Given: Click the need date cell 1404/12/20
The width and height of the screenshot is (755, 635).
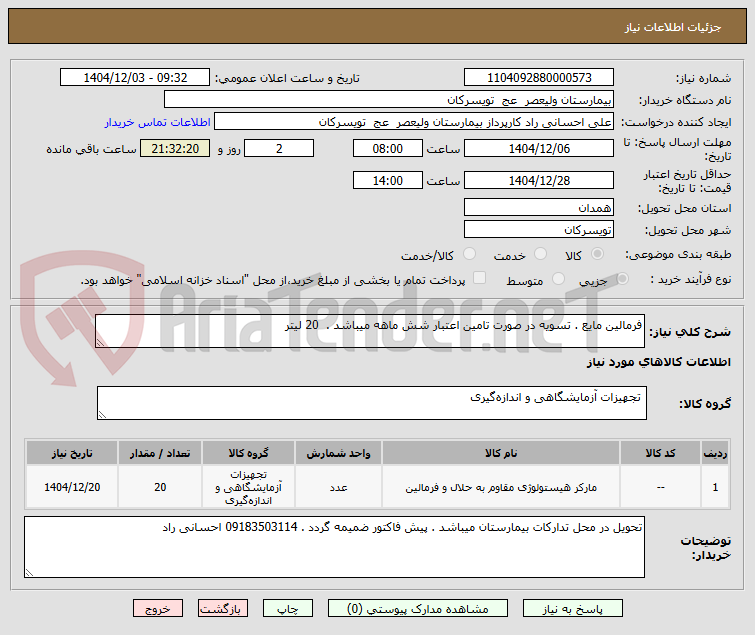Looking at the screenshot, I should tap(72, 487).
